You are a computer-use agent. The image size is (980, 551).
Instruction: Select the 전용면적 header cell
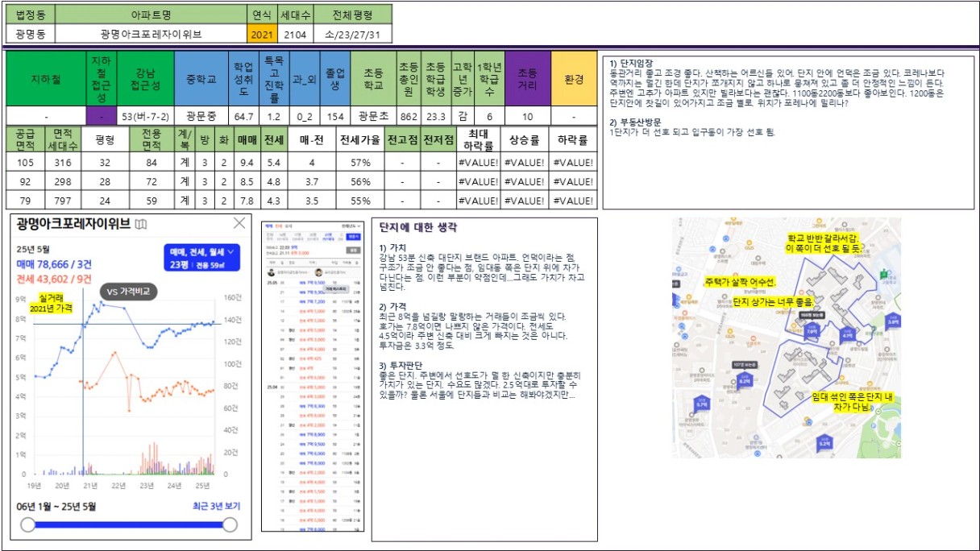click(x=152, y=140)
